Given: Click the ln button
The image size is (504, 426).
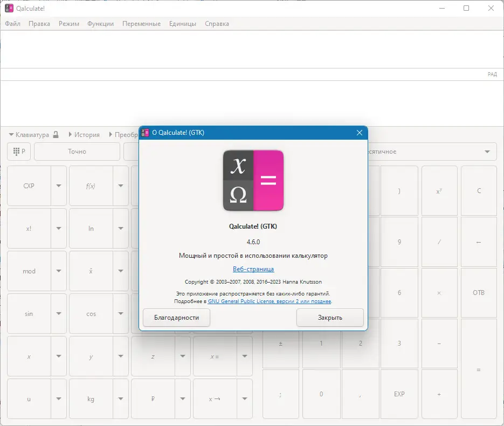Looking at the screenshot, I should 91,229.
